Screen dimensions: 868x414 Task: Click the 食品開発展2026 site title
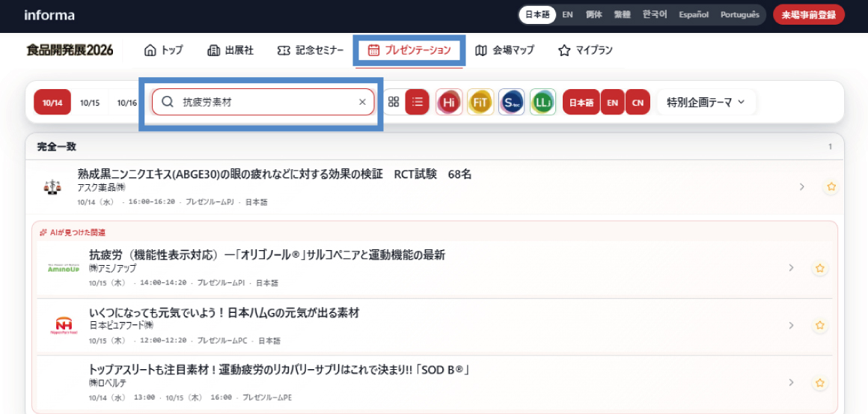click(70, 50)
